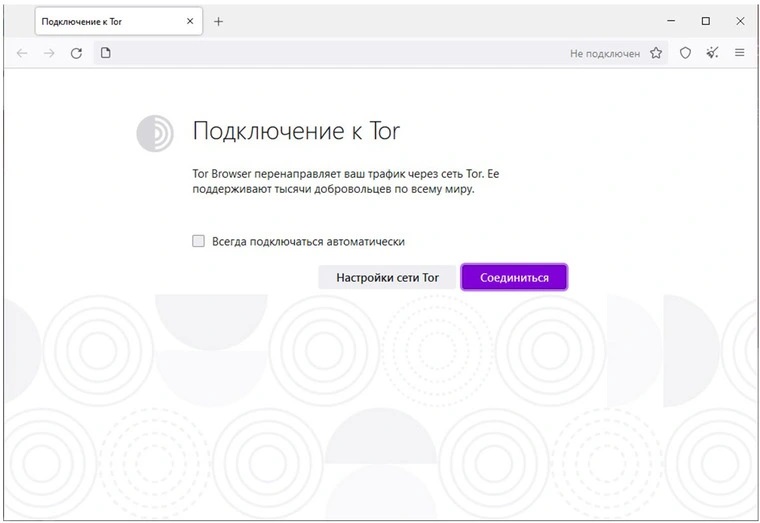
Task: Open a new tab with plus button
Action: (x=219, y=21)
